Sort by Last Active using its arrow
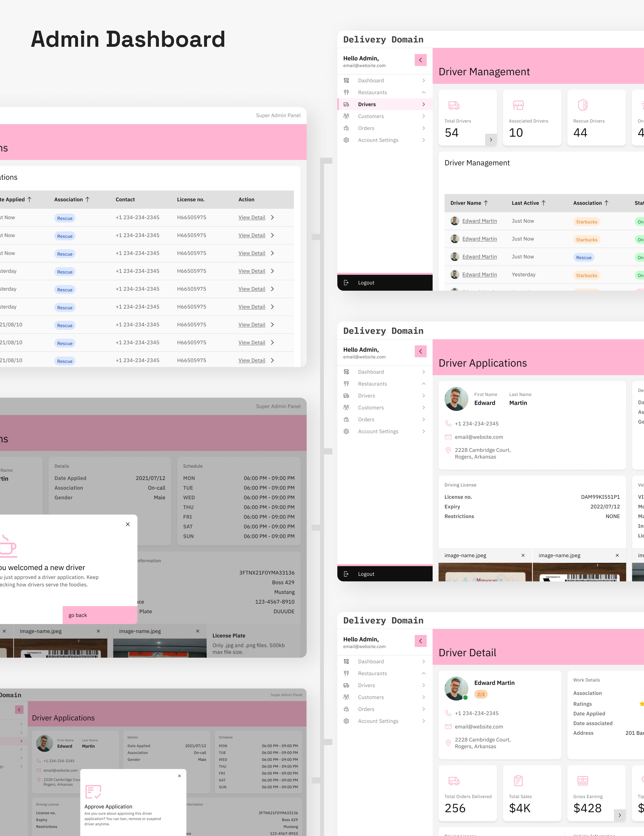 point(543,203)
